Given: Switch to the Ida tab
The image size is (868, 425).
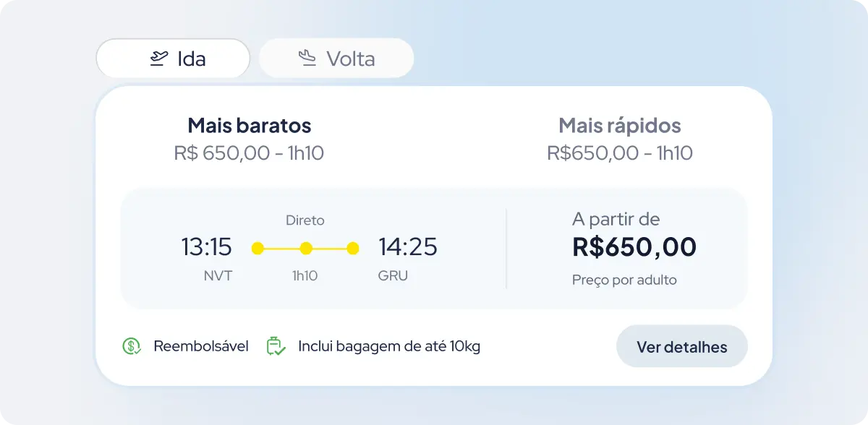Looking at the screenshot, I should pos(173,59).
